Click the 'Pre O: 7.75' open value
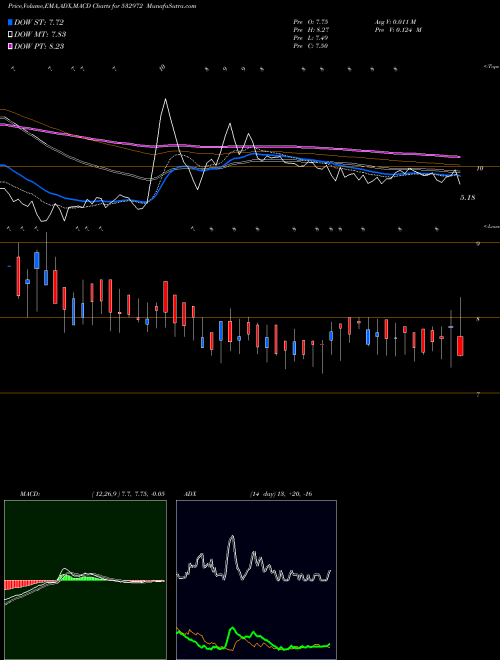500x660 pixels. click(311, 21)
